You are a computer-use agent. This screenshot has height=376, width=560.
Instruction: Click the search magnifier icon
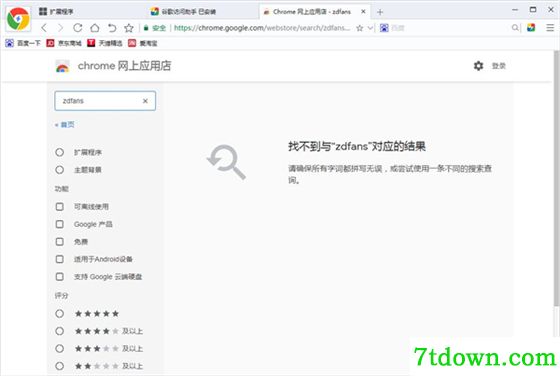515,28
